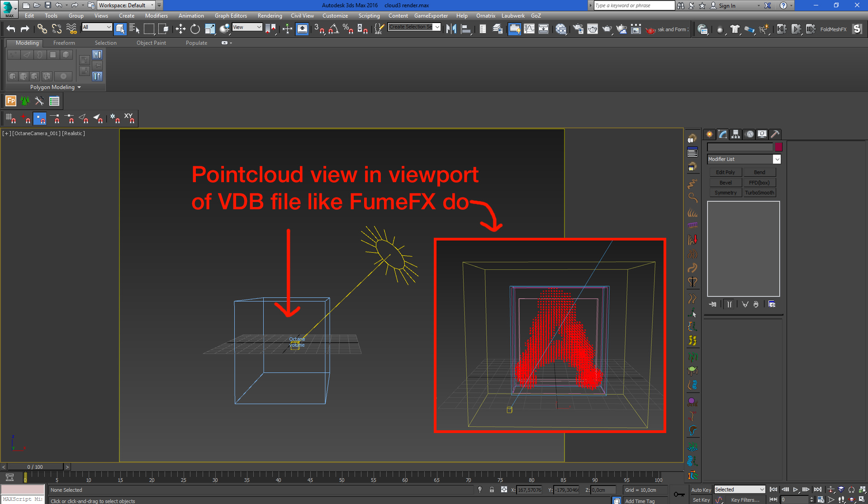The height and width of the screenshot is (504, 868).
Task: Toggle Window/Crossing selection mode
Action: point(163,29)
